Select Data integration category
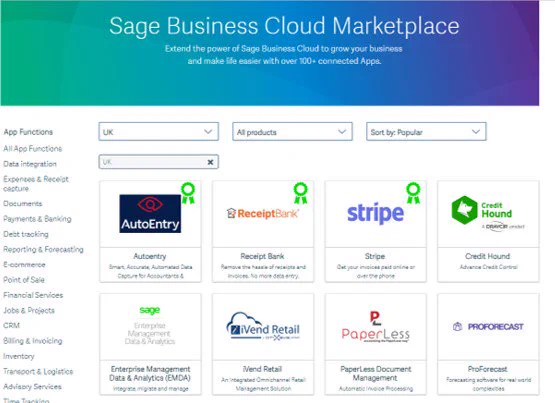 [x=30, y=164]
